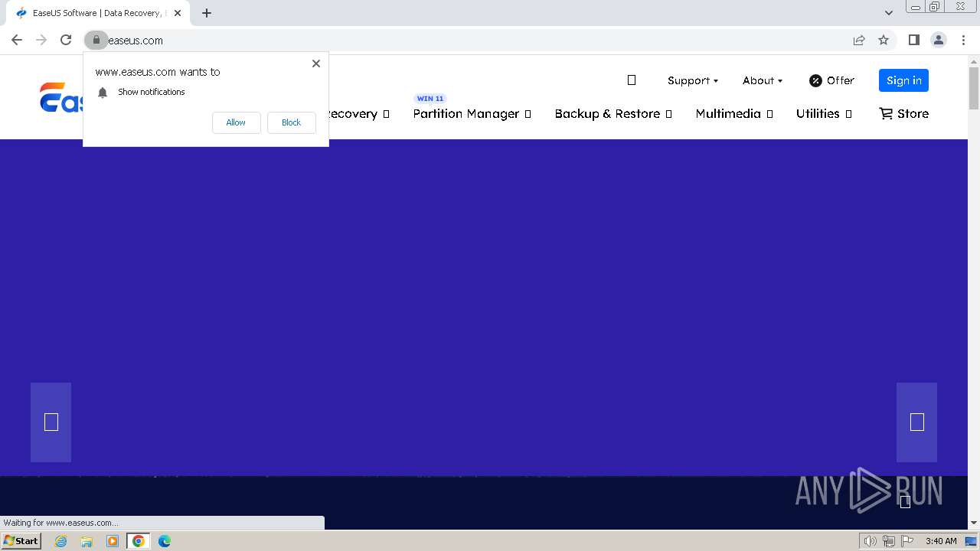The height and width of the screenshot is (551, 980).
Task: Open Multimedia dropdown
Action: [x=734, y=113]
